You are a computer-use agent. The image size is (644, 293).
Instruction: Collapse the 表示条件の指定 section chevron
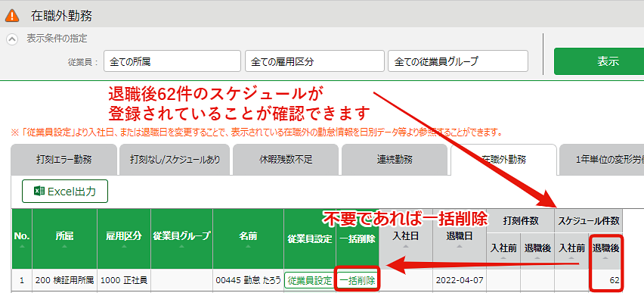tap(13, 39)
